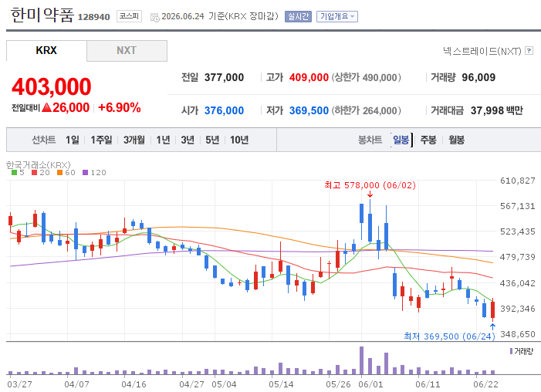Select the 3개월 chart period
Viewport: 541px width, 392px height.
[x=134, y=140]
